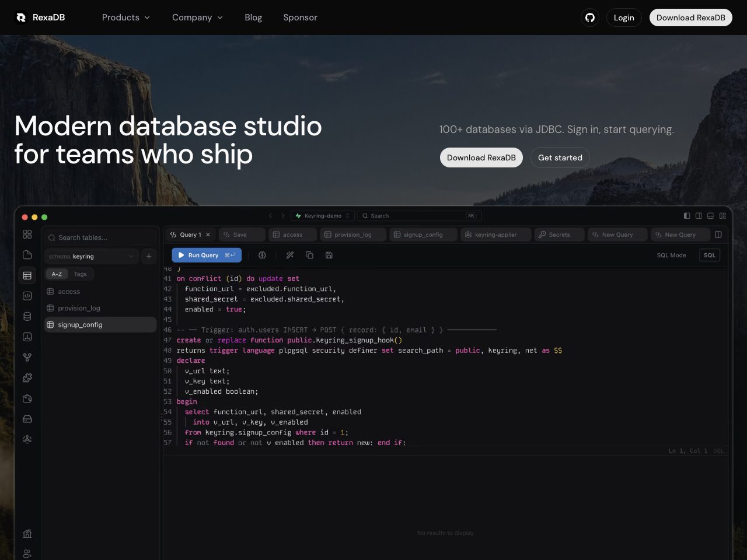Screen dimensions: 747x560
Task: Expand the Company menu
Action: click(x=197, y=17)
